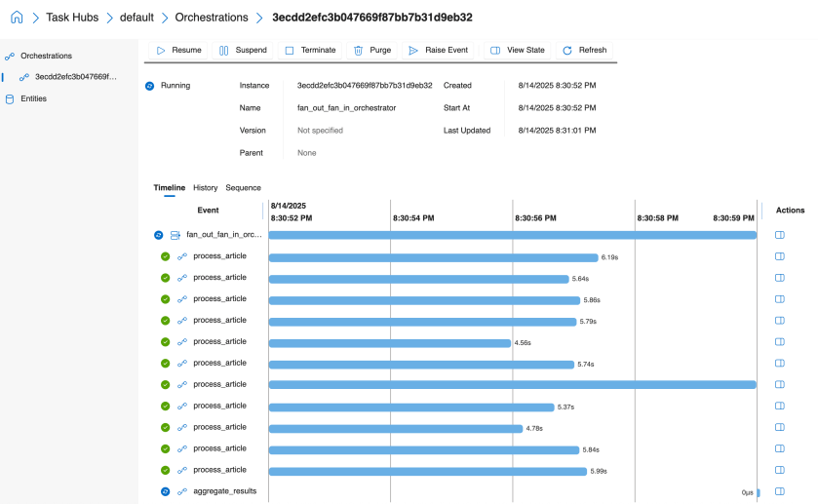Switch to the Timeline tab
This screenshot has height=504, width=818.
169,188
